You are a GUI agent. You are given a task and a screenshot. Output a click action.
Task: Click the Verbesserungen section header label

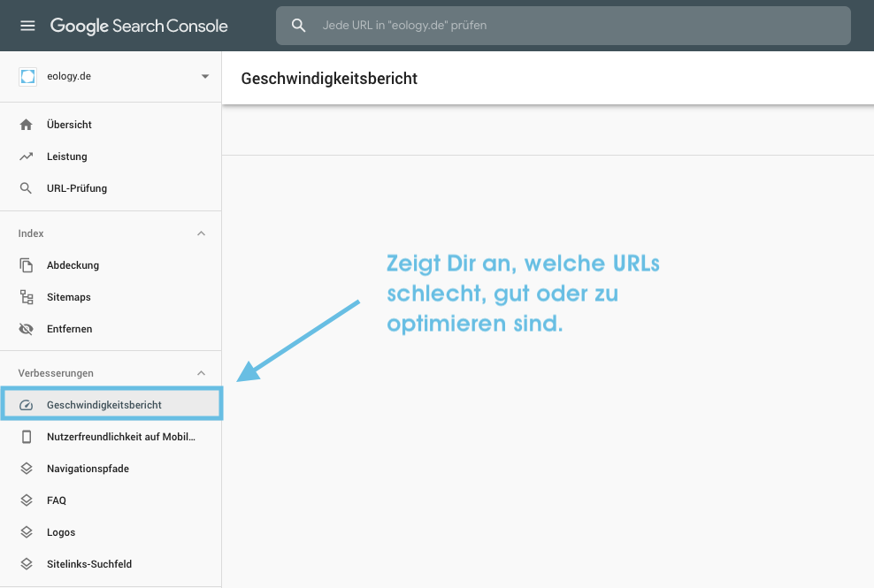point(56,373)
